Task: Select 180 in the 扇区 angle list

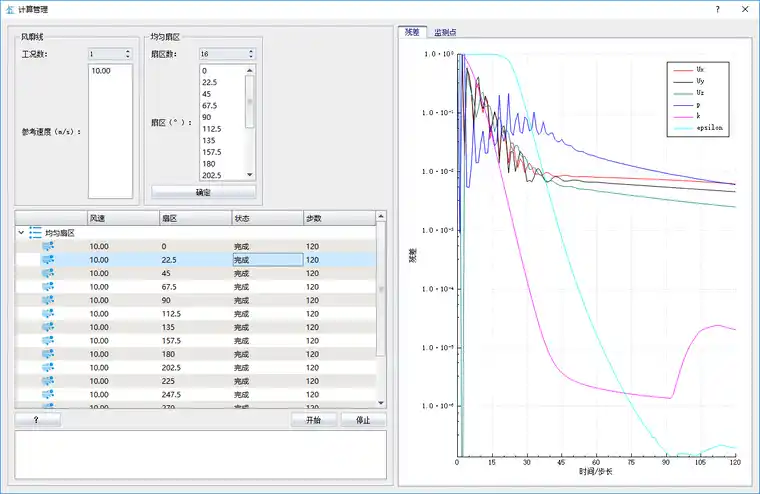Action: point(208,164)
